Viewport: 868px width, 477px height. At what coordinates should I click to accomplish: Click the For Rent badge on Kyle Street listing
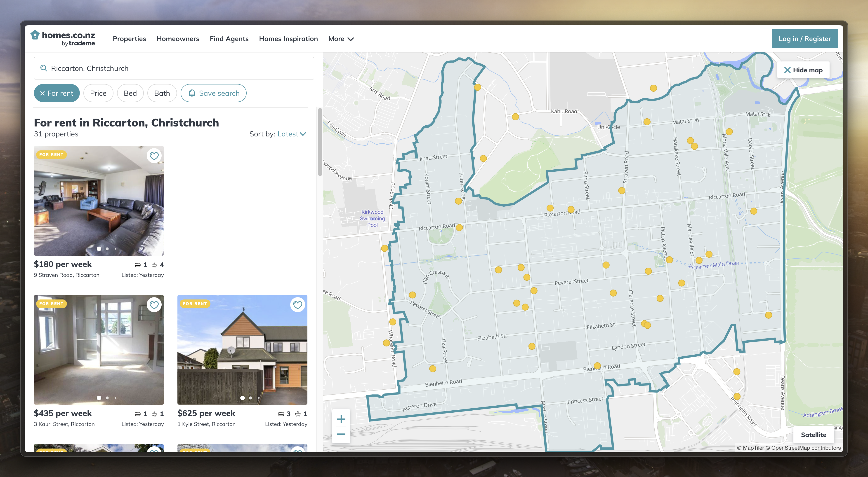click(x=195, y=304)
